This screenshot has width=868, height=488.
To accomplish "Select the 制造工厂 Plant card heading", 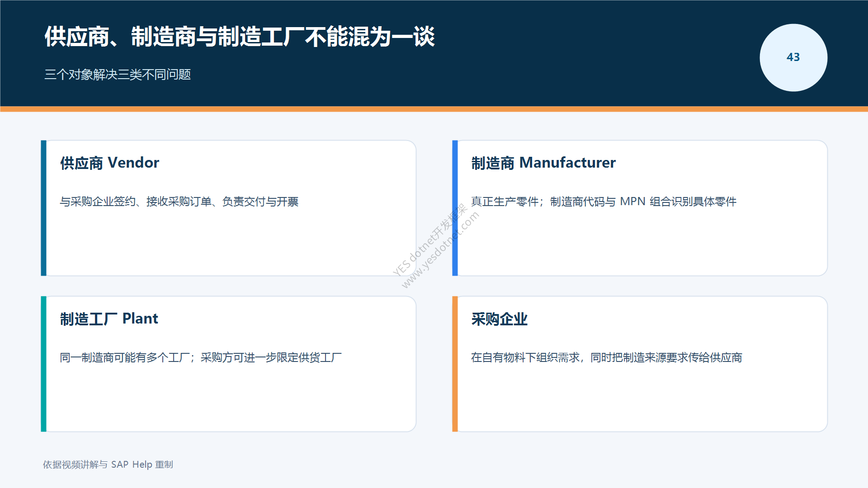I will coord(109,319).
